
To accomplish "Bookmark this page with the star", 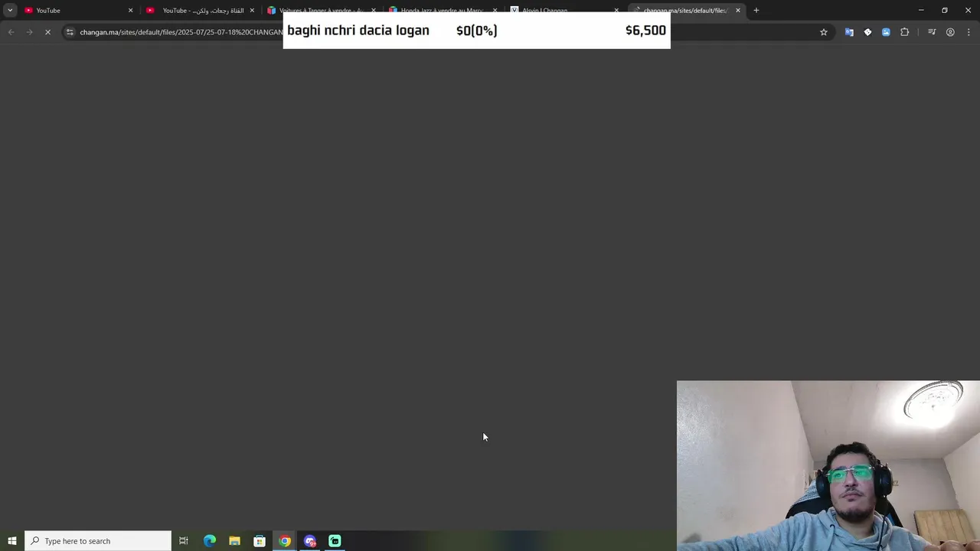I will [824, 32].
